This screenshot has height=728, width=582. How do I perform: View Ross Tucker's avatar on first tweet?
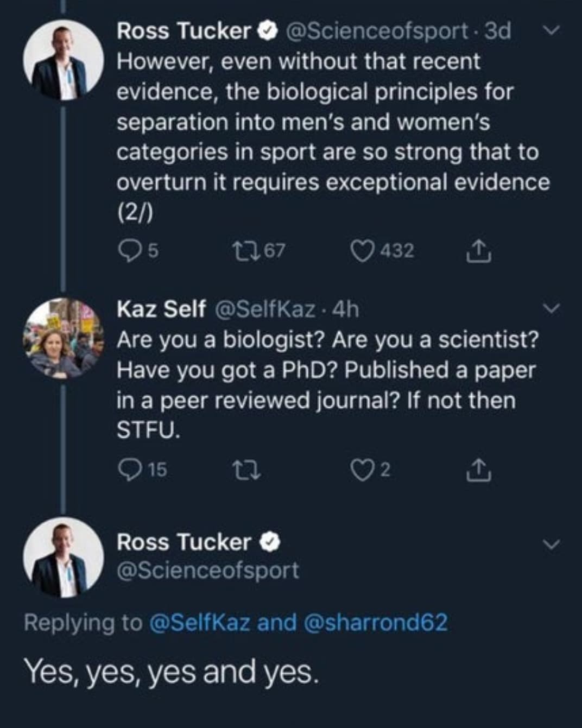pos(63,60)
